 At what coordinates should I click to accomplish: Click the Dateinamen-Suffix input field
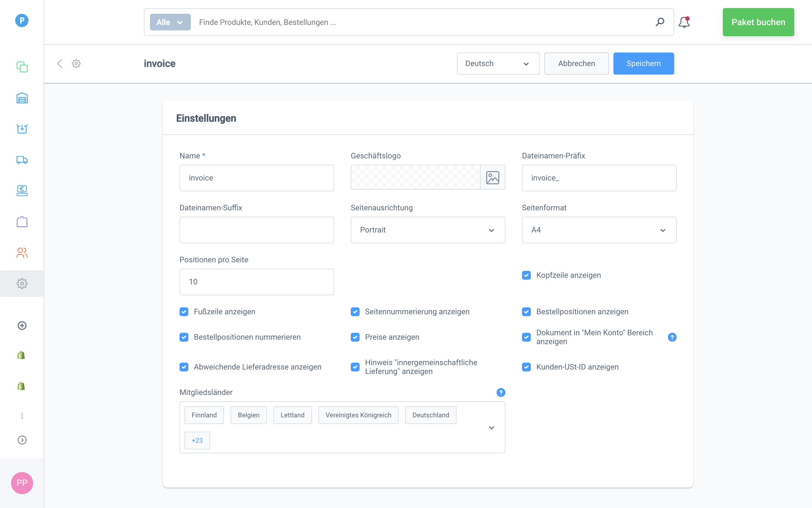[257, 230]
